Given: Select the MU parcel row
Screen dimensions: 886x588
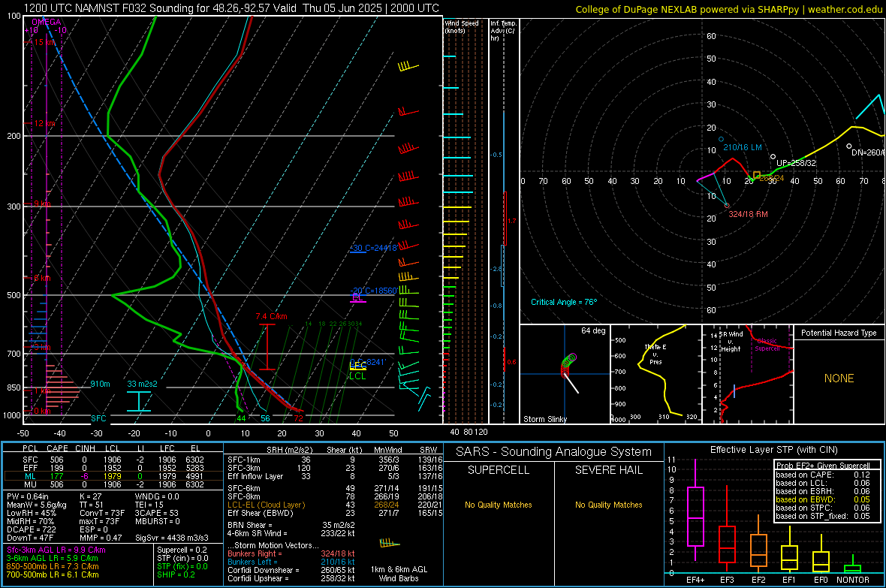Looking at the screenshot, I should [x=113, y=484].
